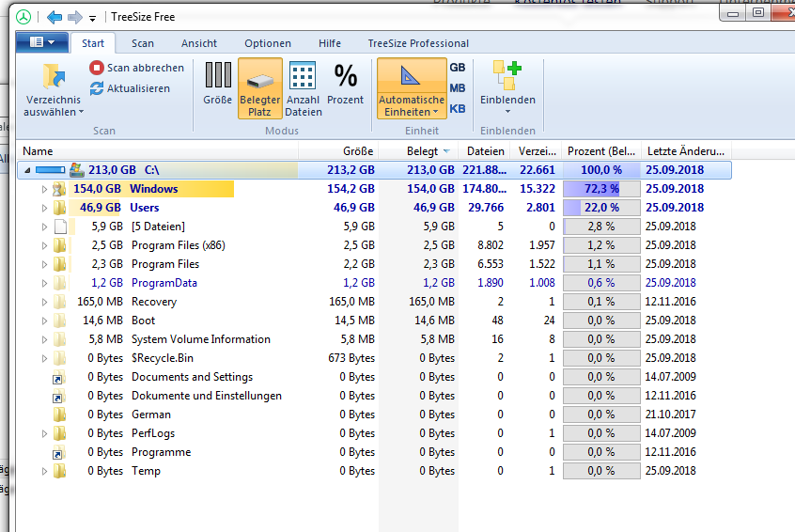Click the [5 Dateien] file icon
The image size is (795, 532).
pos(60,227)
